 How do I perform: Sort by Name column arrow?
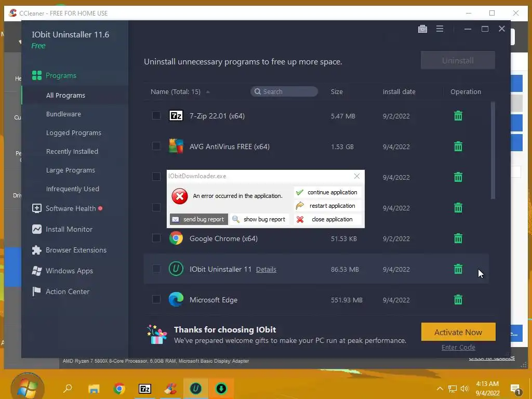tap(208, 92)
